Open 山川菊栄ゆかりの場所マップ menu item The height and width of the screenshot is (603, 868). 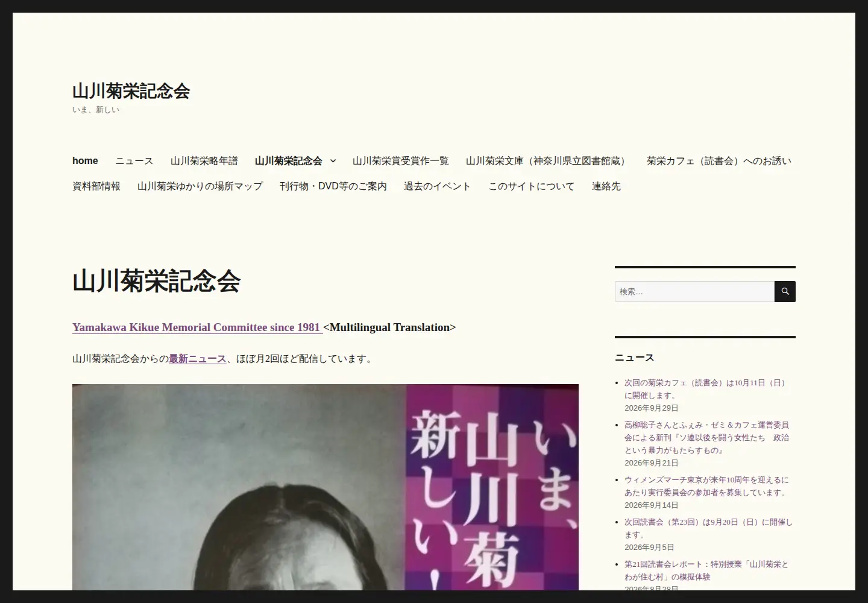pos(200,186)
